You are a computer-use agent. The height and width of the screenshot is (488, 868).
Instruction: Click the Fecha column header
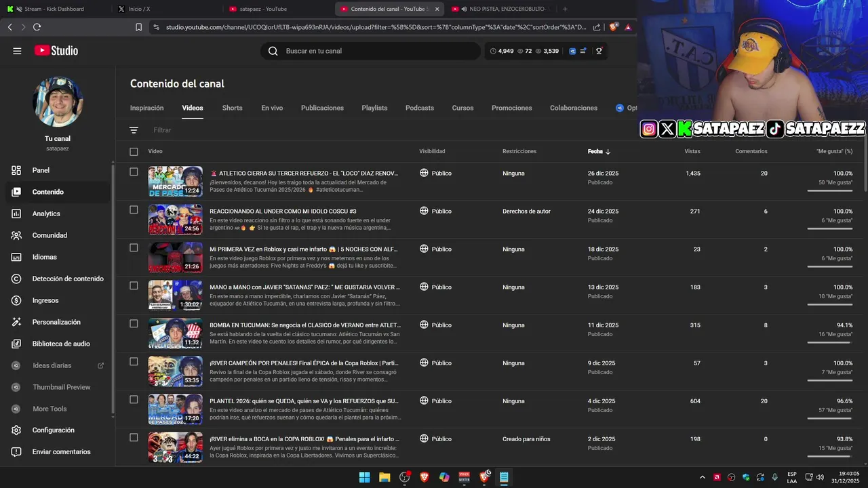point(599,152)
